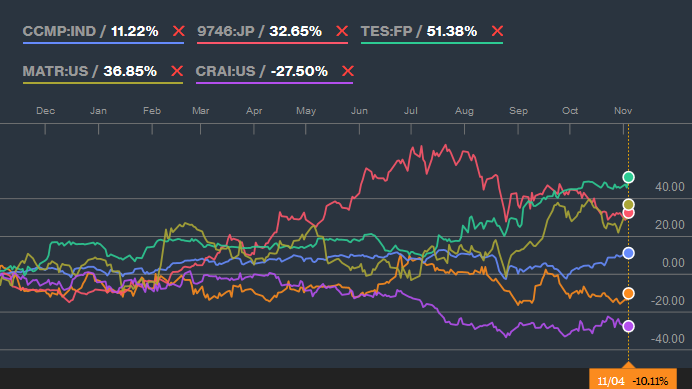Select the MATR:US 36.85% legend label

(x=90, y=71)
